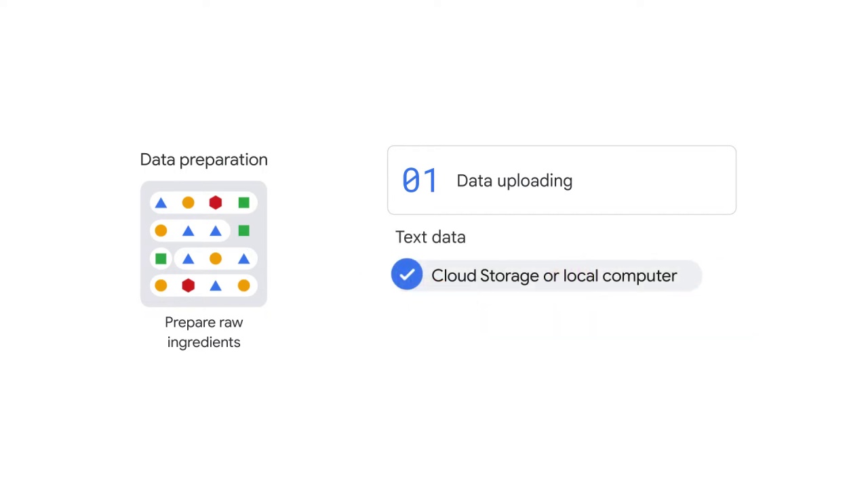The width and height of the screenshot is (868, 488).
Task: Click the blue checkmark circle icon
Action: coord(407,274)
